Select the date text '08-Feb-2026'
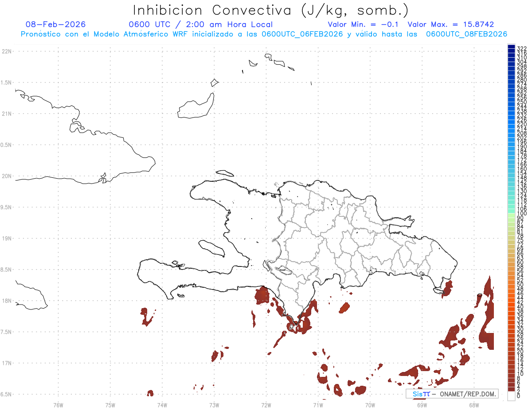This screenshot has height=411, width=532. [56, 24]
